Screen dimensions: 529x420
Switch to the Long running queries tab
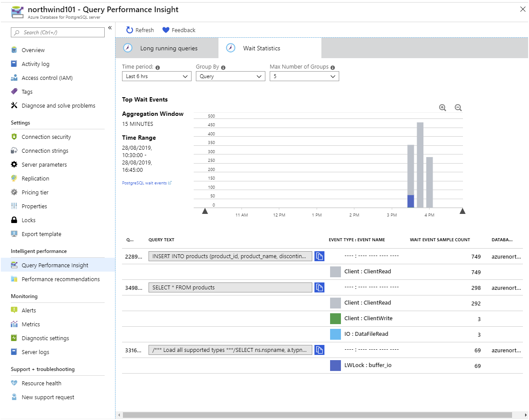tap(167, 48)
